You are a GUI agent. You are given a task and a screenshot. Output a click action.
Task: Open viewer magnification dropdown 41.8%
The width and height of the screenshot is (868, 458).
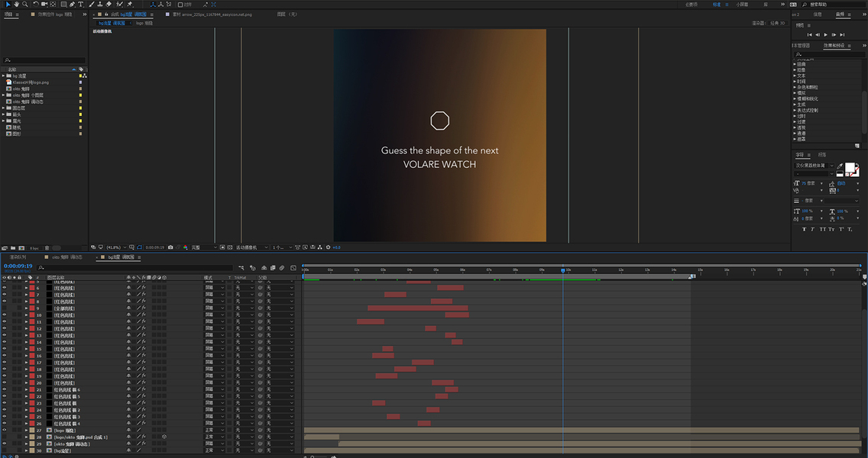click(117, 247)
